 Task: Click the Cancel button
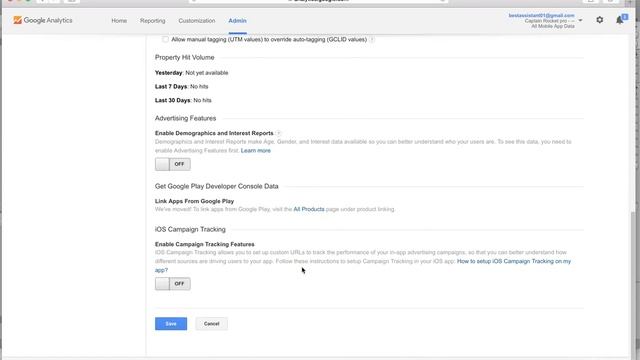[211, 324]
